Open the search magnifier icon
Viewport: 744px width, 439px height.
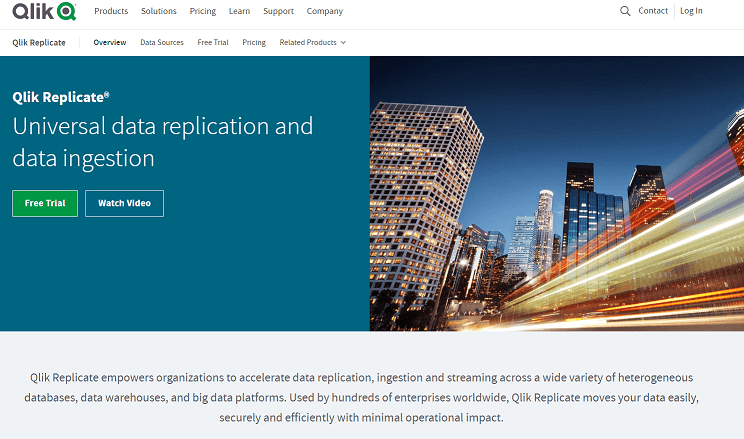(625, 11)
